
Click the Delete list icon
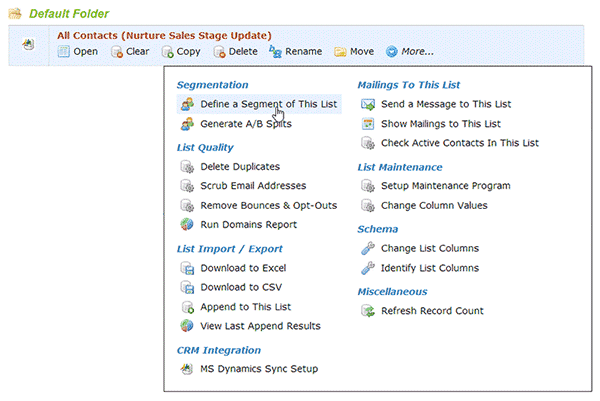[219, 52]
